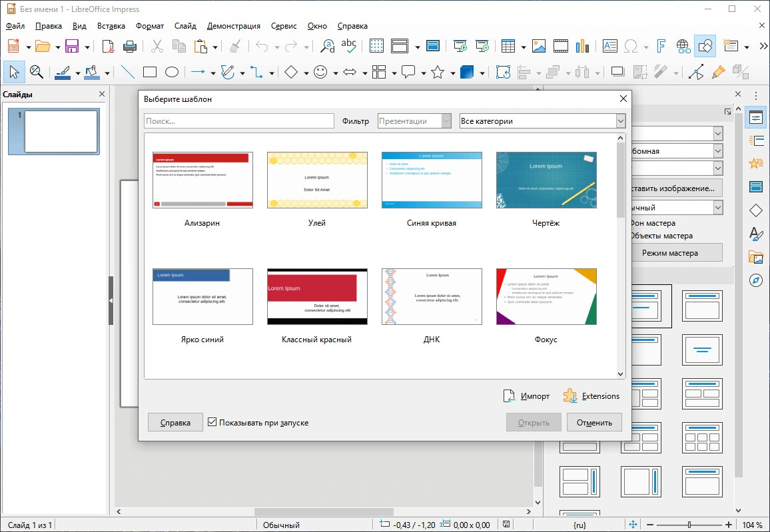Click the Импорт button

pos(526,396)
